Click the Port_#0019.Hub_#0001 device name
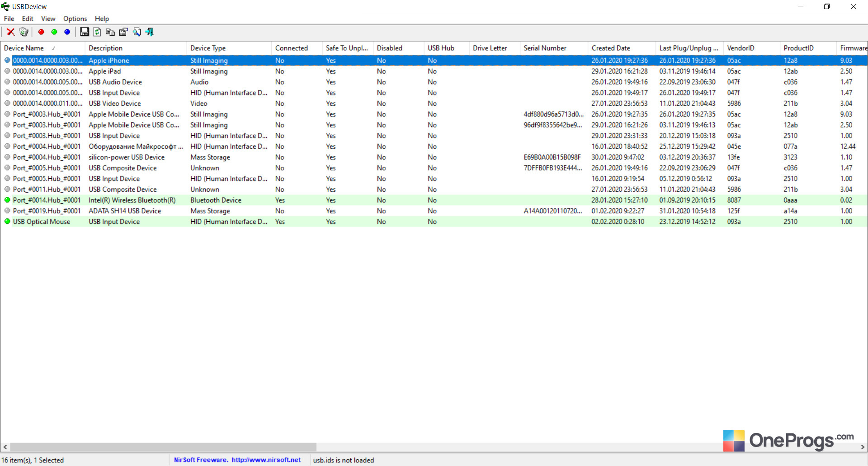Screen dimensions: 868x466 [x=47, y=211]
